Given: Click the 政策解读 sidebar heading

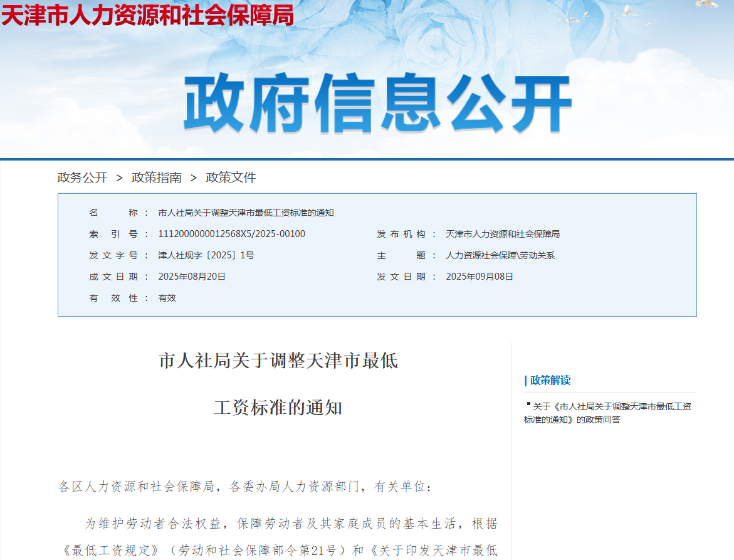Looking at the screenshot, I should (550, 380).
